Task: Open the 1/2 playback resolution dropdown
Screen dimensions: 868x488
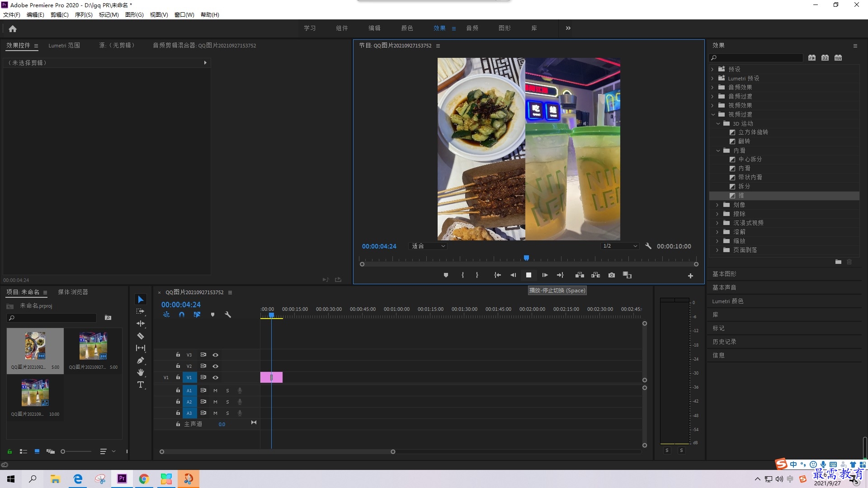Action: [620, 246]
